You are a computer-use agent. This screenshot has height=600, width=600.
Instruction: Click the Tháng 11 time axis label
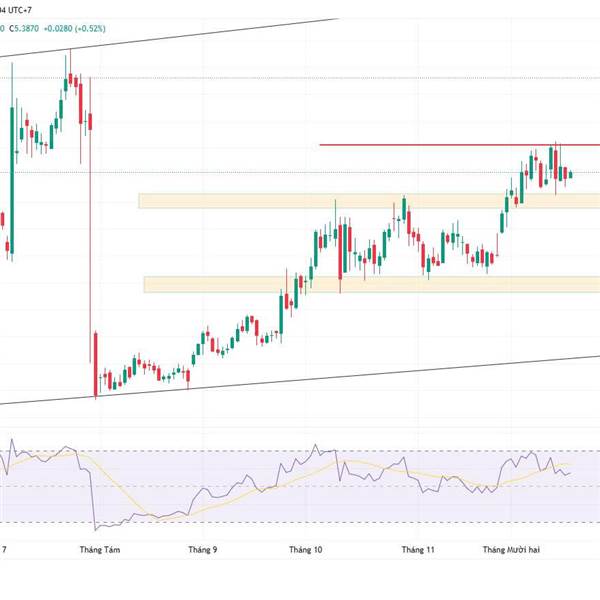[x=418, y=550]
